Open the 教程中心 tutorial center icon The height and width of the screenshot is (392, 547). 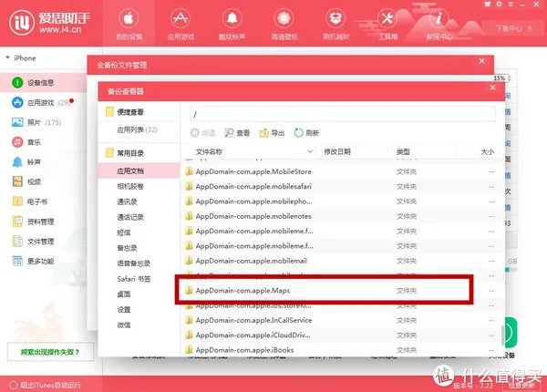coord(439,24)
